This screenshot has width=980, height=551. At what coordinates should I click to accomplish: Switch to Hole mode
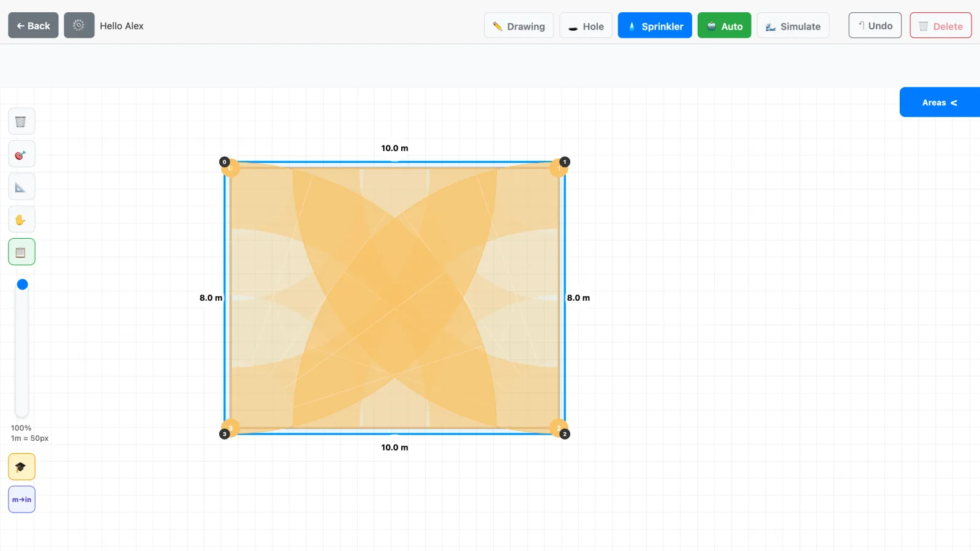(586, 26)
